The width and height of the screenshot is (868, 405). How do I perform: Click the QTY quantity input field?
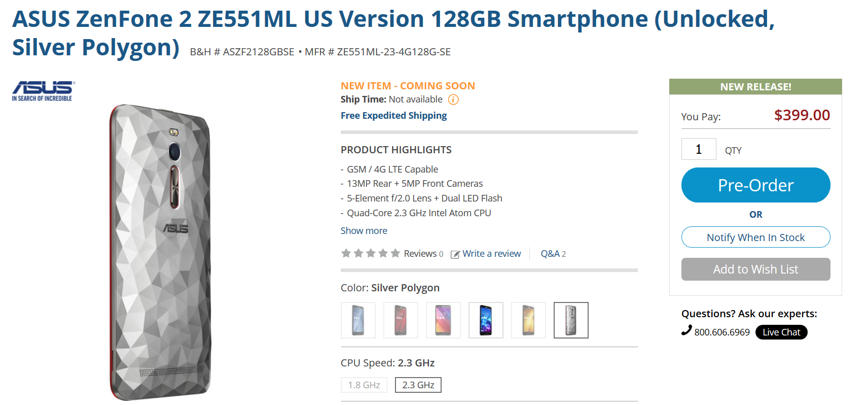point(699,149)
